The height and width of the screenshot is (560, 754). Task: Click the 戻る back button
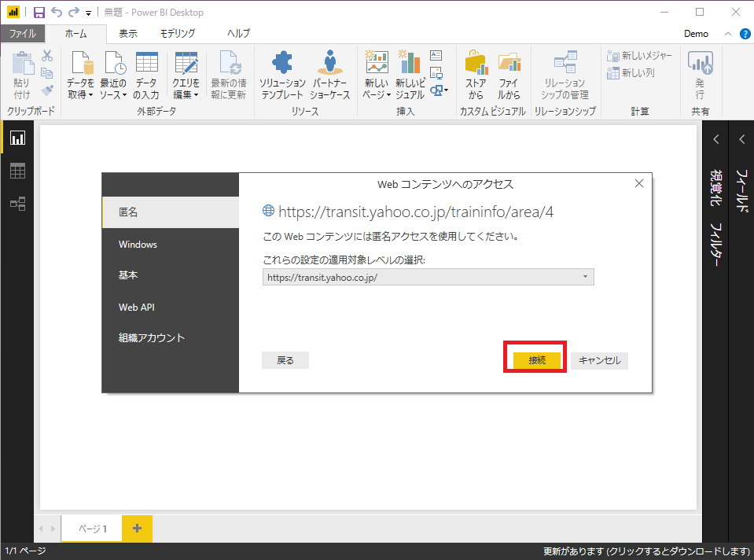[x=285, y=360]
